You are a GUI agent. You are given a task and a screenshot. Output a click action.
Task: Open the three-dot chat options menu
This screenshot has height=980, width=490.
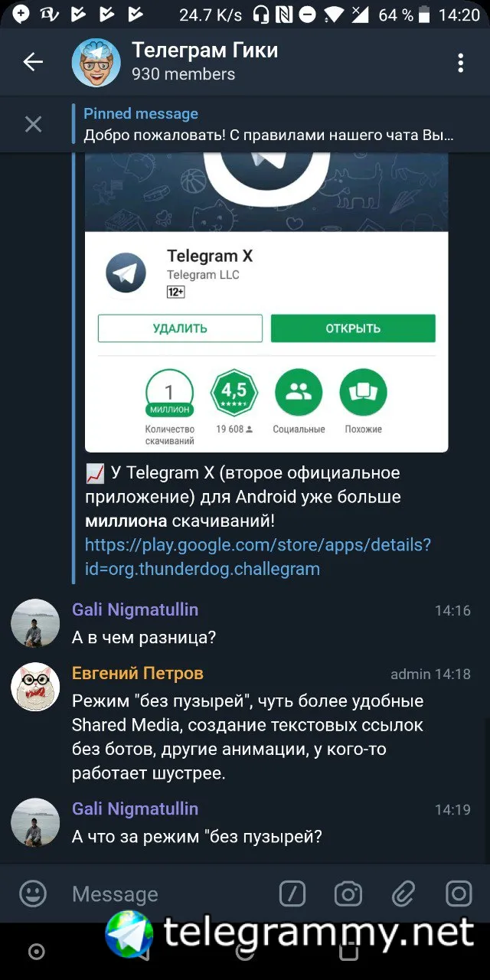pos(460,63)
